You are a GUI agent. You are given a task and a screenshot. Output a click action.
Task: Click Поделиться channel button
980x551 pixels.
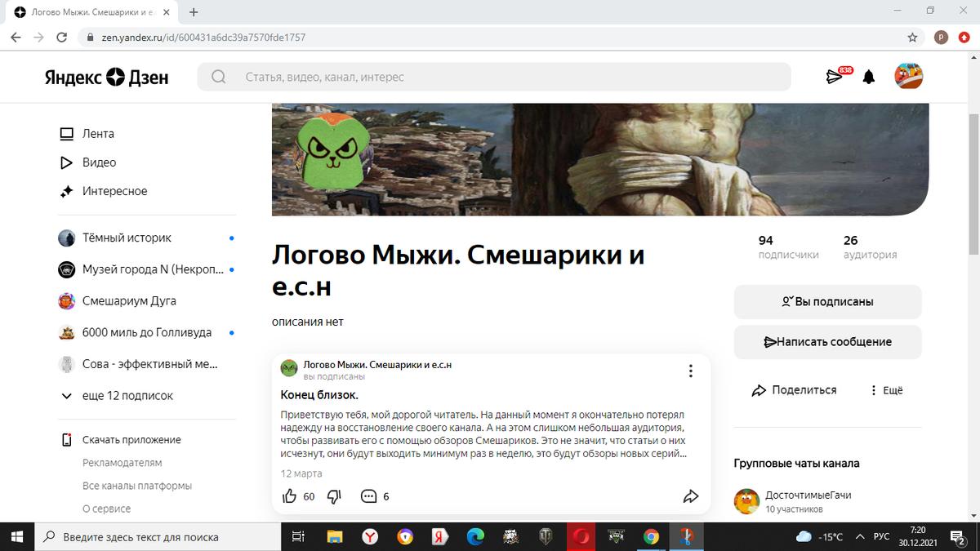794,390
